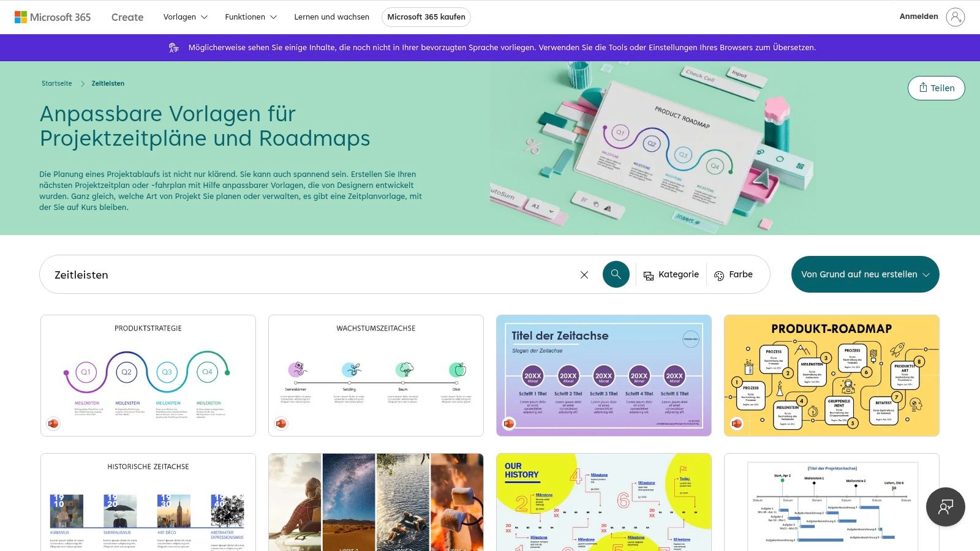
Task: Click the Anmelden link
Action: click(x=919, y=17)
